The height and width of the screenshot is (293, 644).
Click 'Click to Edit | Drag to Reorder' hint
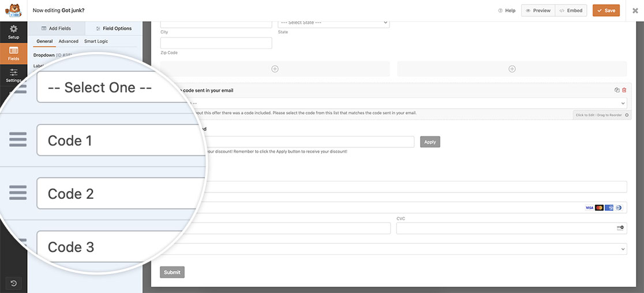pos(598,115)
